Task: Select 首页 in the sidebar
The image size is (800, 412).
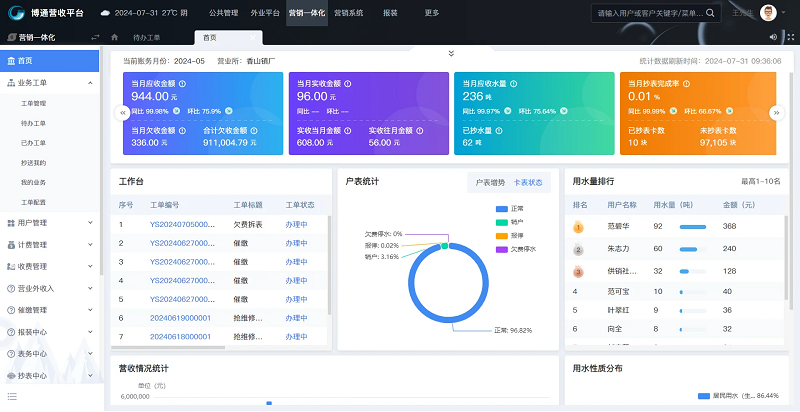Action: tap(49, 61)
